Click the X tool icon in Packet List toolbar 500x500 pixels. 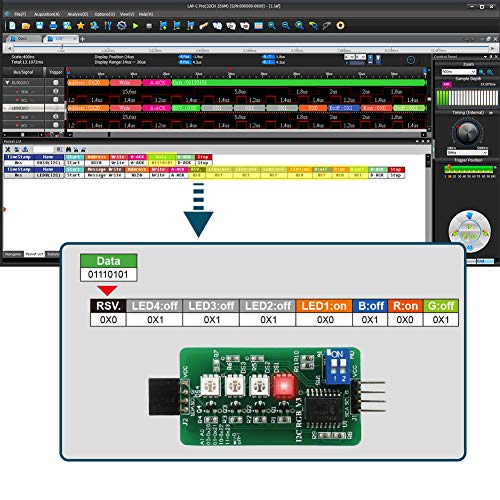pos(8,149)
